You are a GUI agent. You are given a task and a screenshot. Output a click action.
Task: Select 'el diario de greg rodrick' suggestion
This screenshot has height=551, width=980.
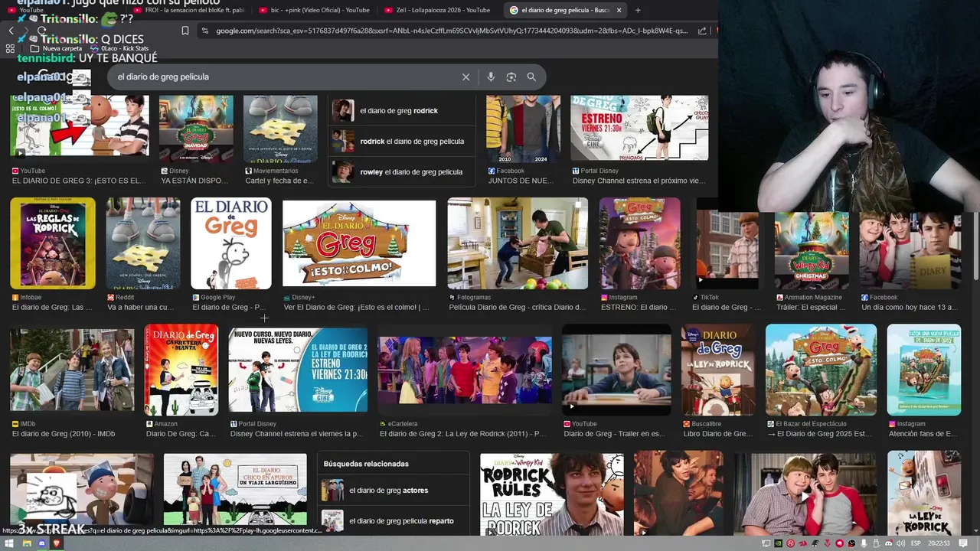click(x=401, y=110)
